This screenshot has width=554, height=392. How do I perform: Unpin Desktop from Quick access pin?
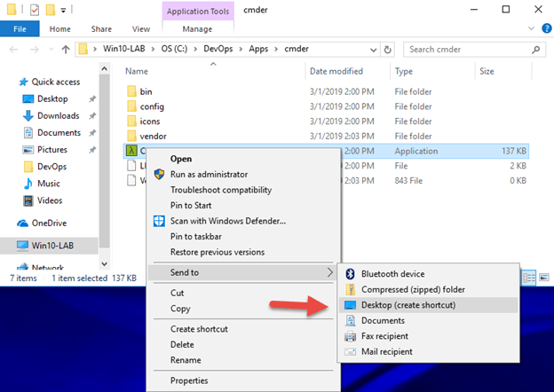click(x=92, y=99)
